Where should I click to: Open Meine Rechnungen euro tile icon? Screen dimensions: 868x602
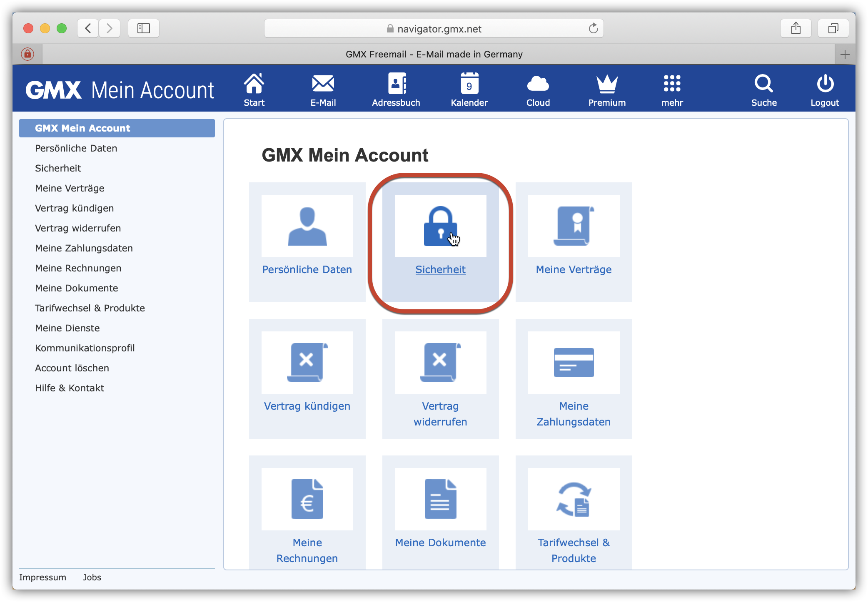point(307,499)
